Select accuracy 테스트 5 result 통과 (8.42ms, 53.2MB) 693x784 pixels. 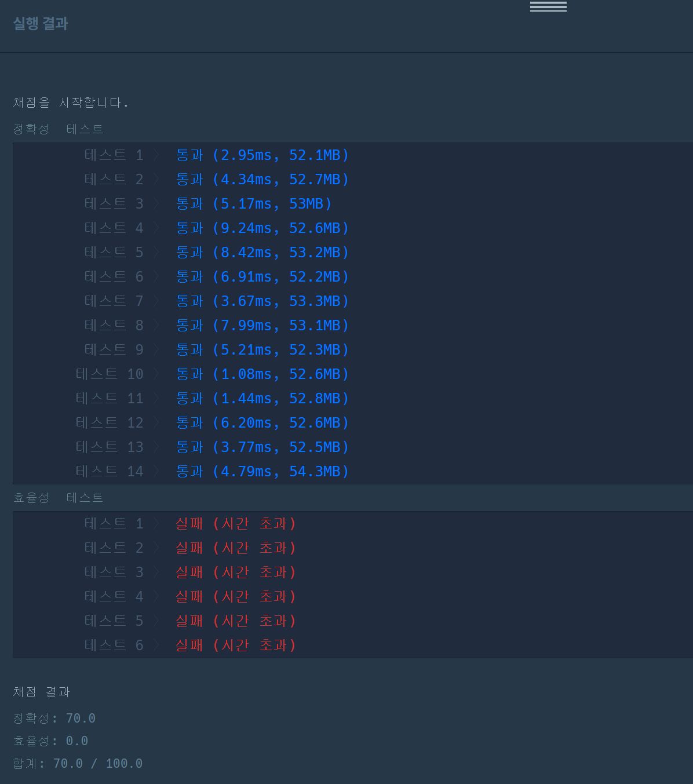pos(262,252)
